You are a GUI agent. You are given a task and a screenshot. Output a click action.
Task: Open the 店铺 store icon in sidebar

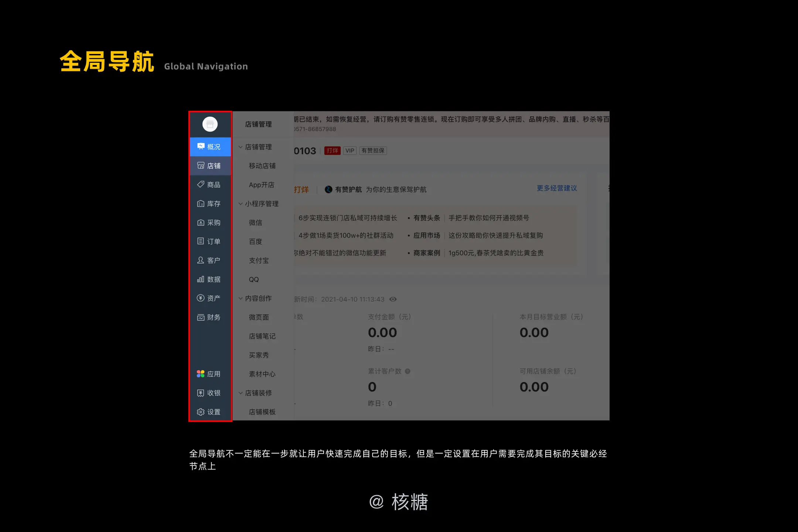click(201, 166)
